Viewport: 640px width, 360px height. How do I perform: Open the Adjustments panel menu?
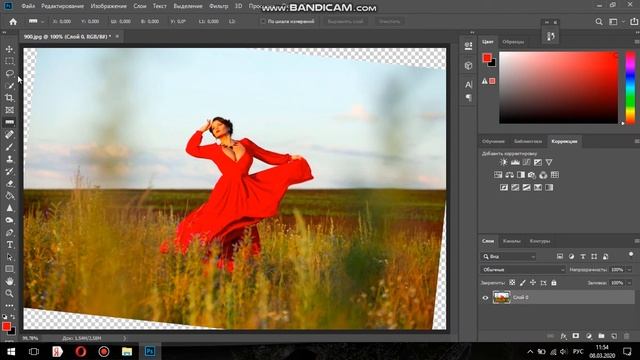[636, 141]
